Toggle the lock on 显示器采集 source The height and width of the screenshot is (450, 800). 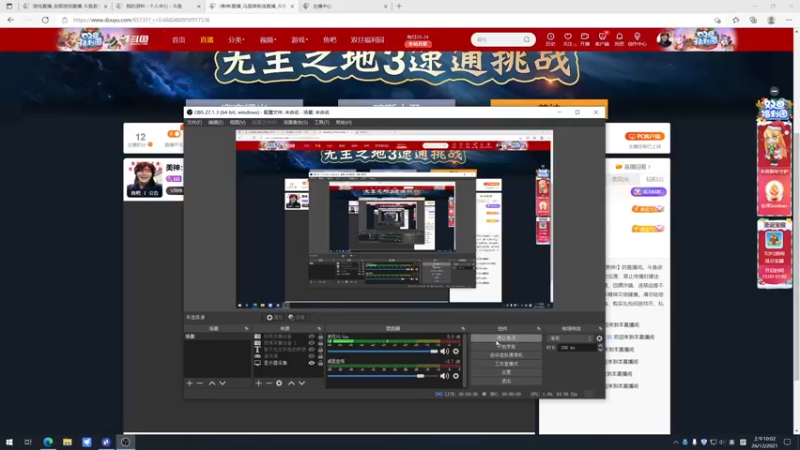[320, 363]
